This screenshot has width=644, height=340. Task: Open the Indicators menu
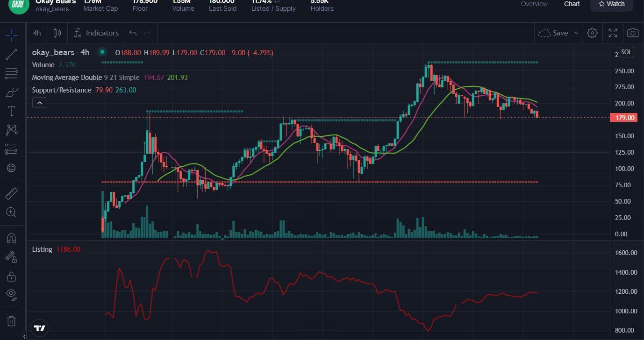coord(96,33)
